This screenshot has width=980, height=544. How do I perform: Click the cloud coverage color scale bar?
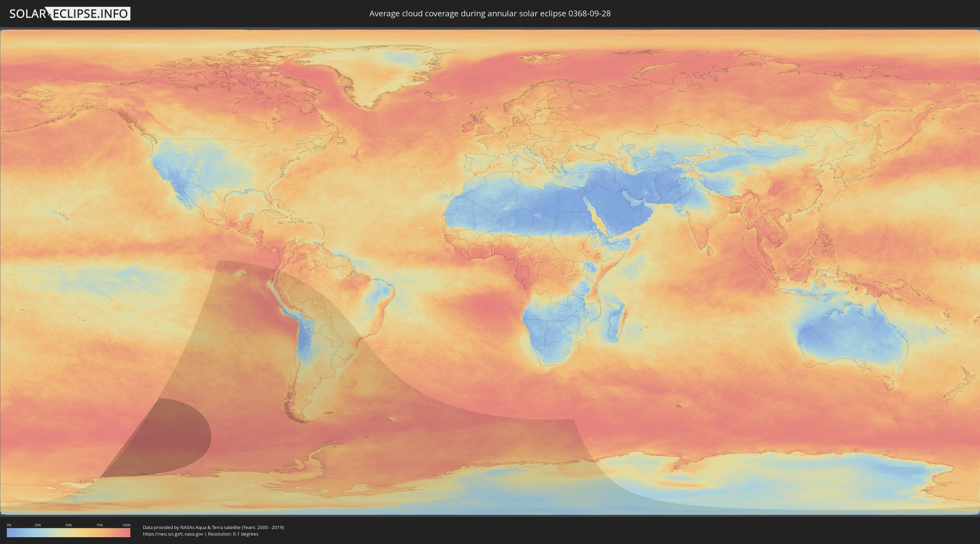click(69, 532)
